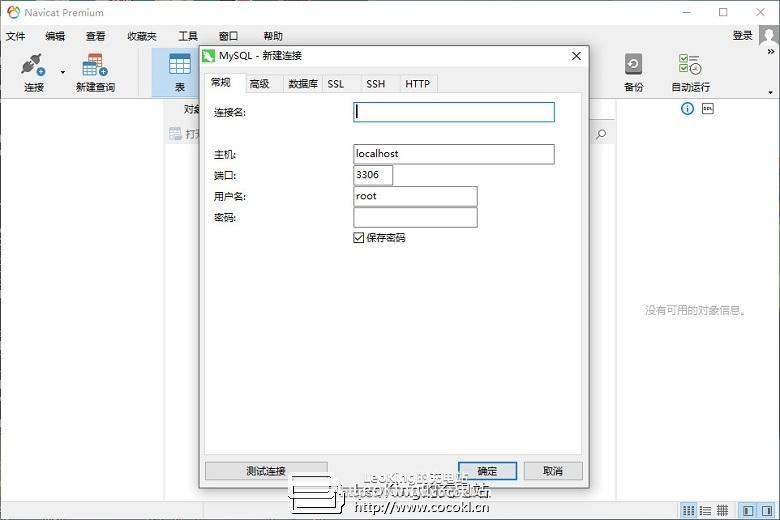
Task: Click the search magnifier icon
Action: point(601,134)
